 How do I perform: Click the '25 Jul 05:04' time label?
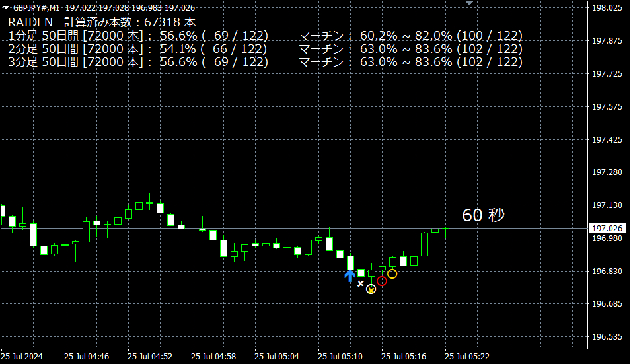277,357
